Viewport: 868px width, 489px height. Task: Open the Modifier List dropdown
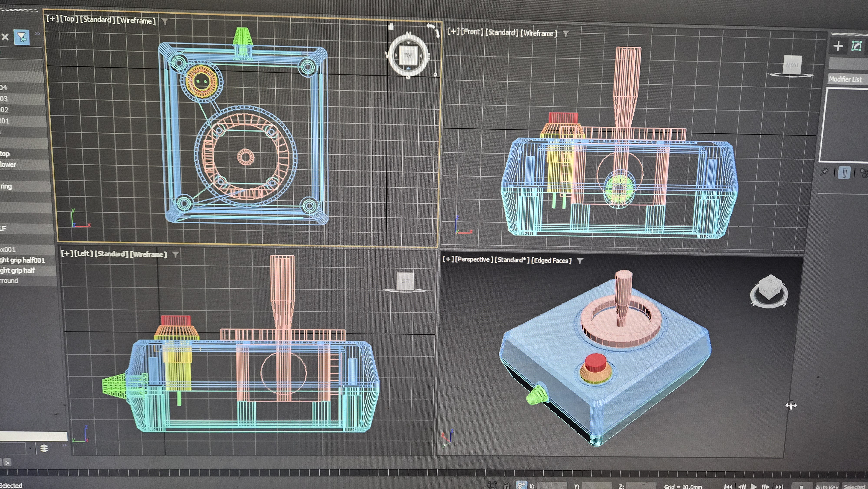tap(847, 79)
